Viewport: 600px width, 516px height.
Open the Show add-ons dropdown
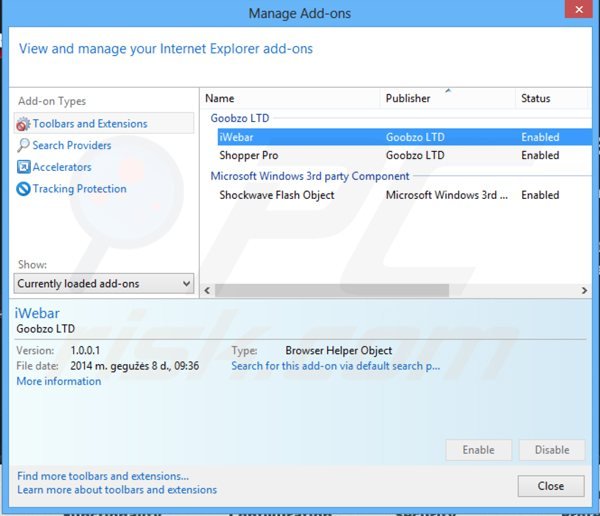coord(104,284)
